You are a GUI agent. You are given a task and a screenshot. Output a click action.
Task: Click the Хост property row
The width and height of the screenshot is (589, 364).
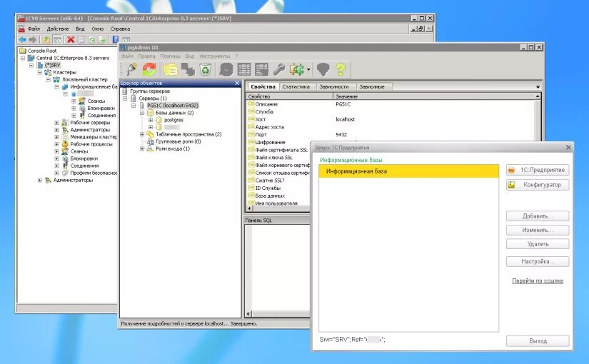coord(391,119)
